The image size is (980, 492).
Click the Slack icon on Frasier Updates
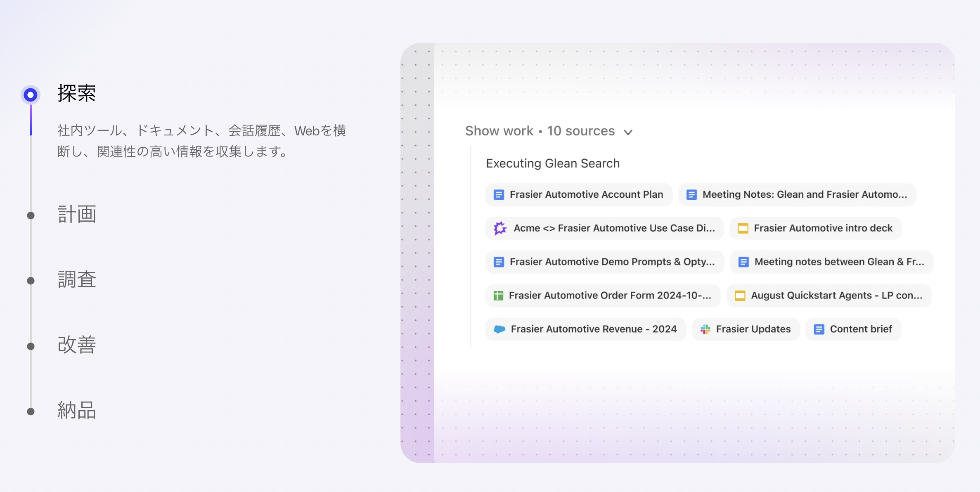coord(705,329)
